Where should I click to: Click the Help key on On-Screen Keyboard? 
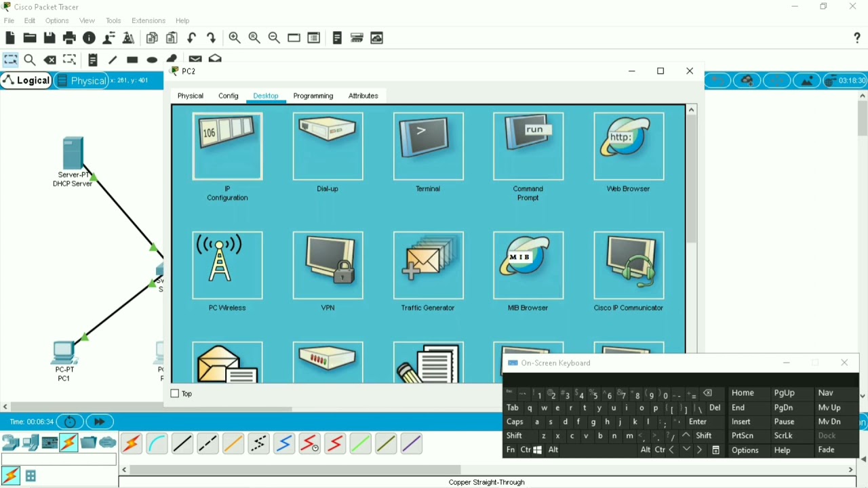point(783,451)
